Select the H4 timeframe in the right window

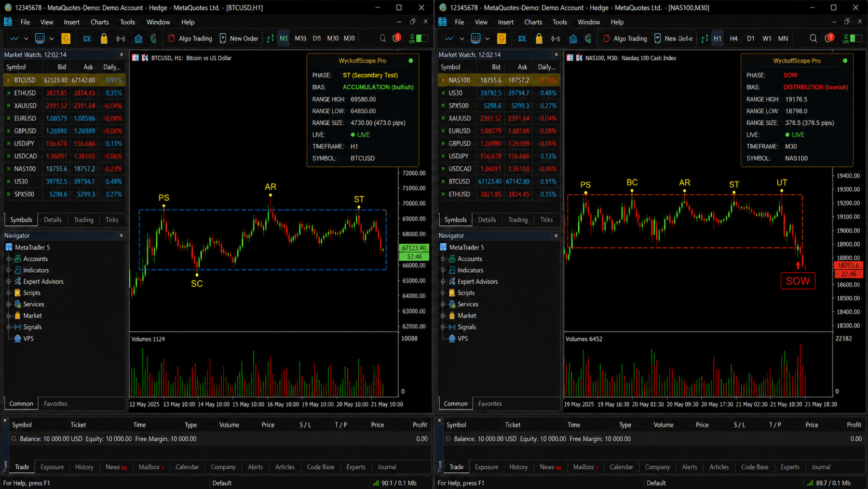click(x=734, y=38)
